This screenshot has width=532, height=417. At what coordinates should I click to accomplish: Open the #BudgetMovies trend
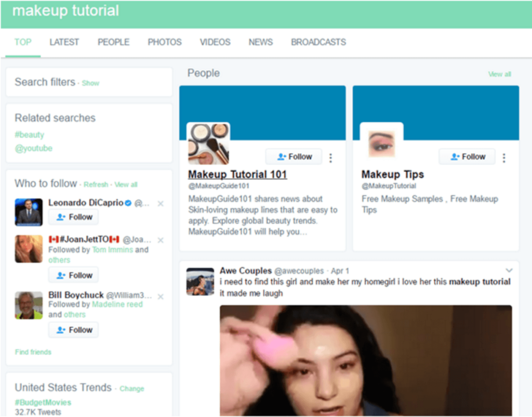pos(43,402)
